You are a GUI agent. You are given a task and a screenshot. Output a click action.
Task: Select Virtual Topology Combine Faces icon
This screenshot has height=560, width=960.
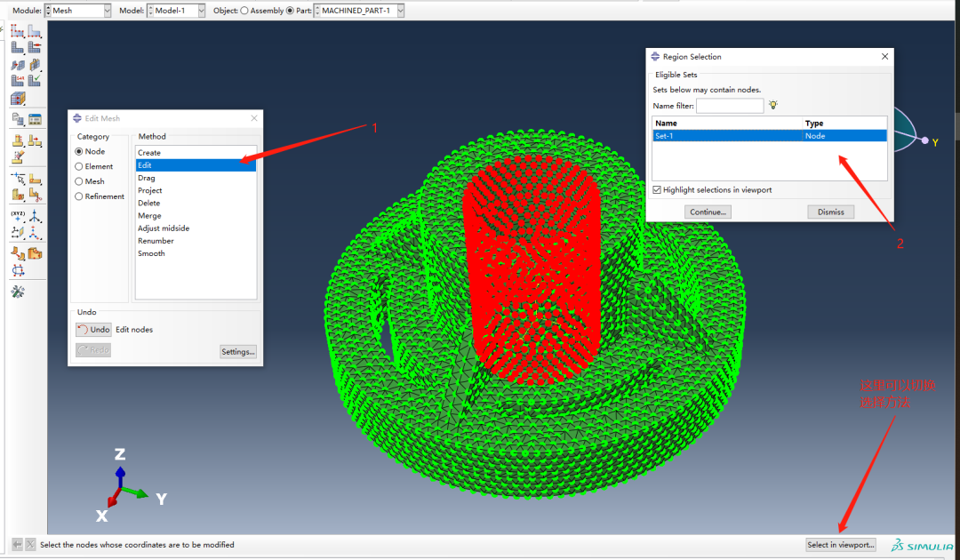18,141
